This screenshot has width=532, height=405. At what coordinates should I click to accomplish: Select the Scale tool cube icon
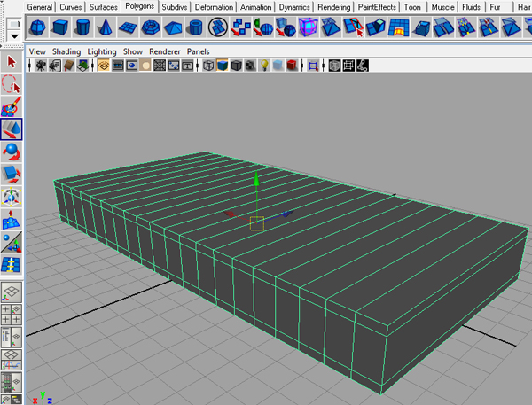(12, 174)
